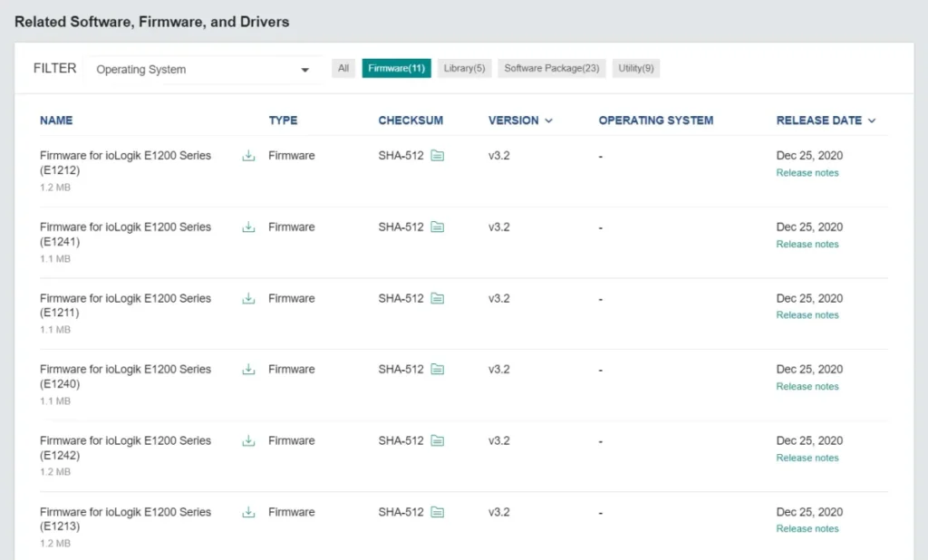Click firmware name for E1211
Viewport: 928px width, 560px height.
[125, 305]
